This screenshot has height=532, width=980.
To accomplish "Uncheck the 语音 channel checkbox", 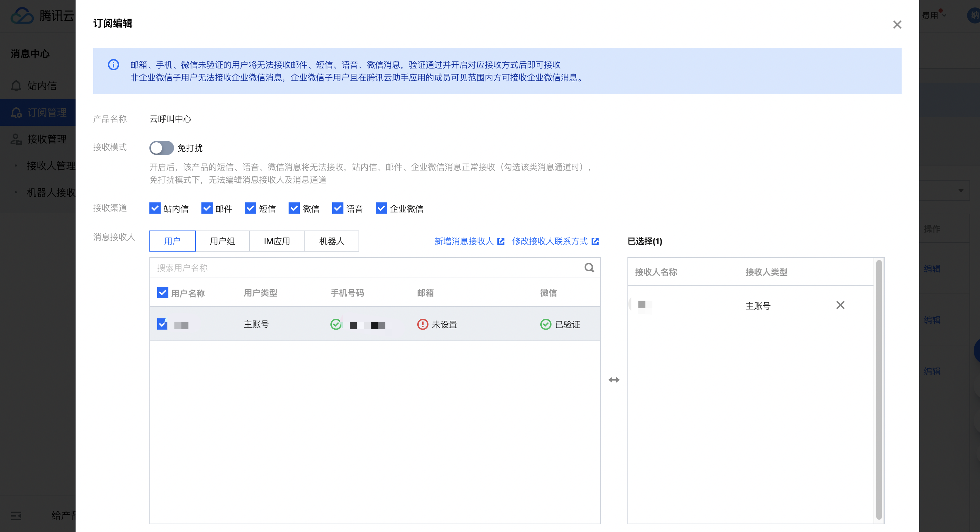I will (x=337, y=208).
